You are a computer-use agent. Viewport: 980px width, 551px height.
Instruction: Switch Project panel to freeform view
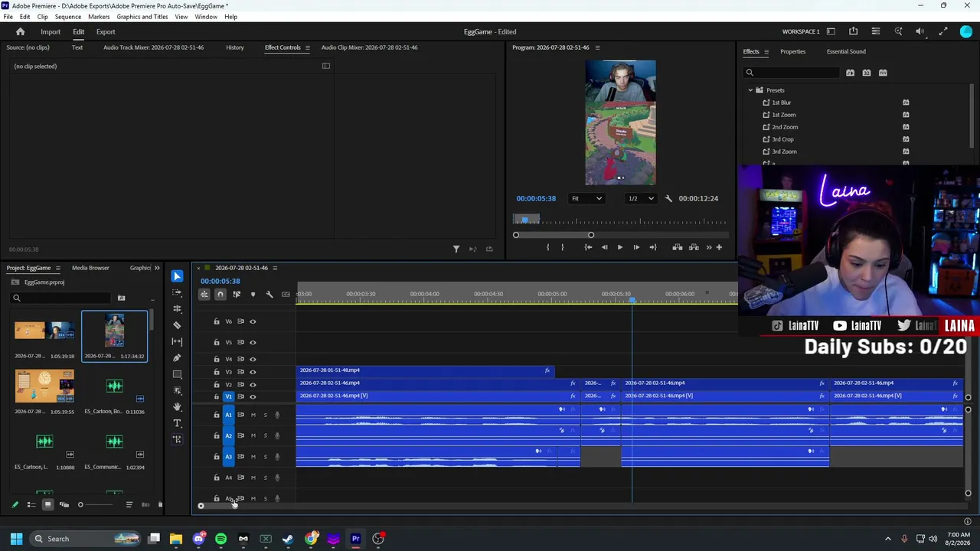click(x=64, y=504)
